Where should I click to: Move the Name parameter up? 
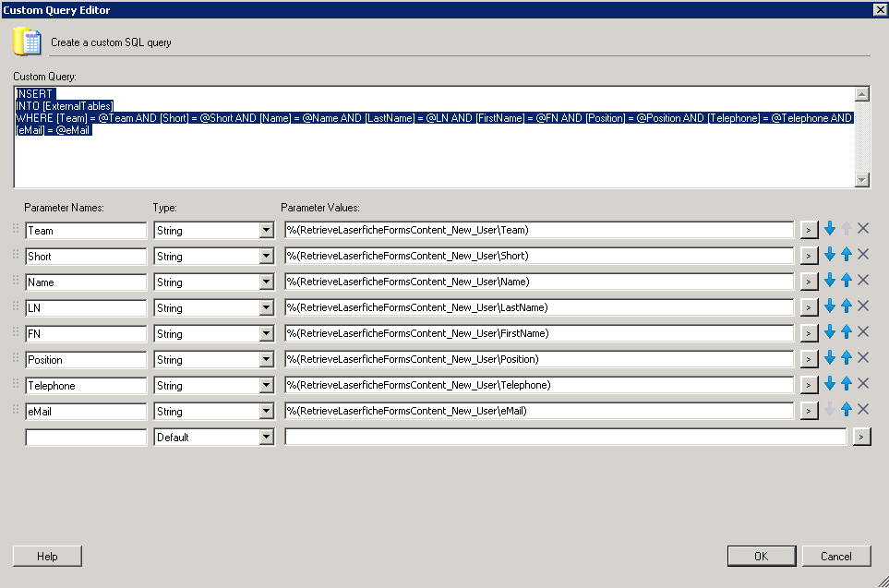click(847, 280)
